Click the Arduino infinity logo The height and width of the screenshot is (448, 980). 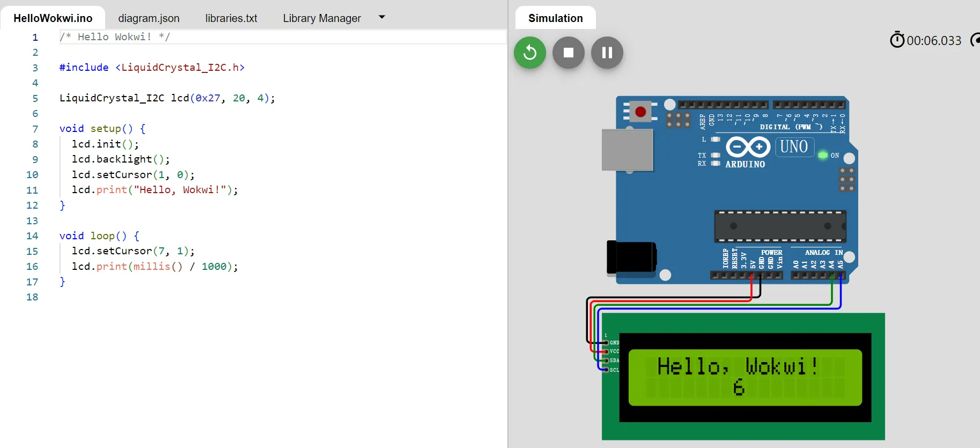point(748,146)
